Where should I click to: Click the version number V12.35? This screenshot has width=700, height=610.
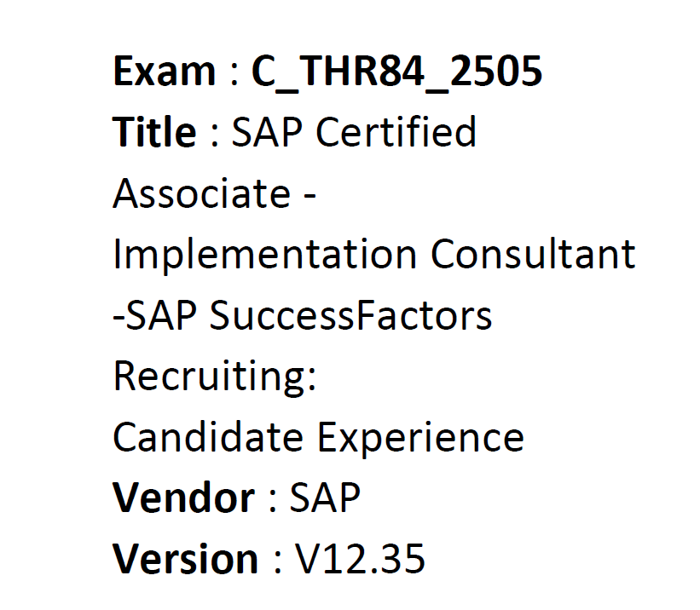361,560
